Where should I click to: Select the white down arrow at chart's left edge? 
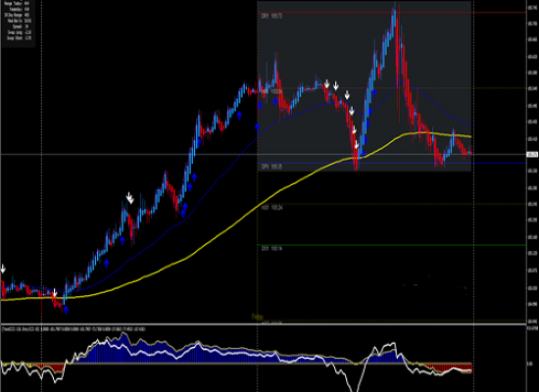(x=3, y=269)
